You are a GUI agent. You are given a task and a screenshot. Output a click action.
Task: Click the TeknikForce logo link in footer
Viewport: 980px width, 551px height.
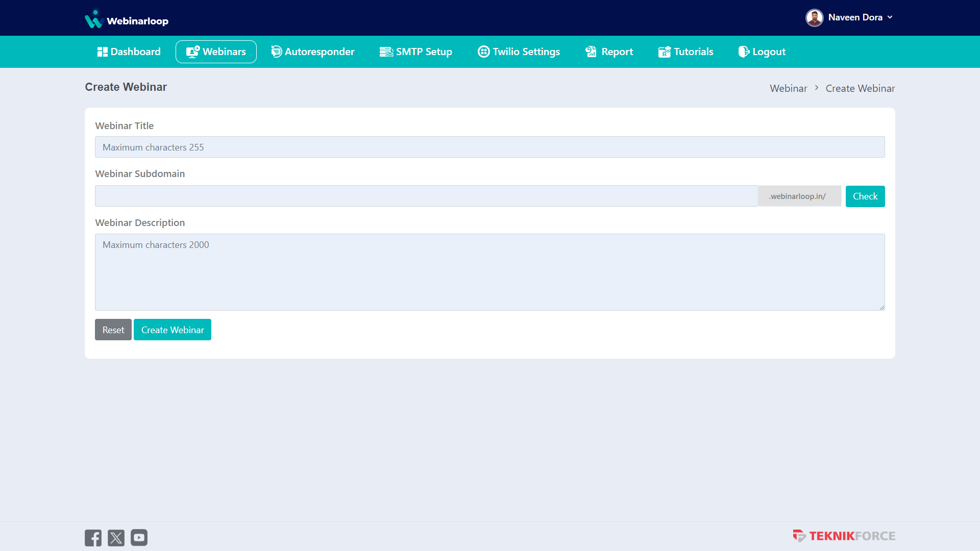[x=844, y=536]
